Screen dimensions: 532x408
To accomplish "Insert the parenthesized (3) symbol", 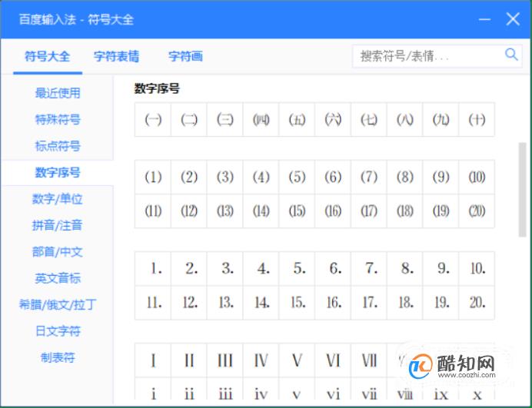I will click(x=225, y=177).
